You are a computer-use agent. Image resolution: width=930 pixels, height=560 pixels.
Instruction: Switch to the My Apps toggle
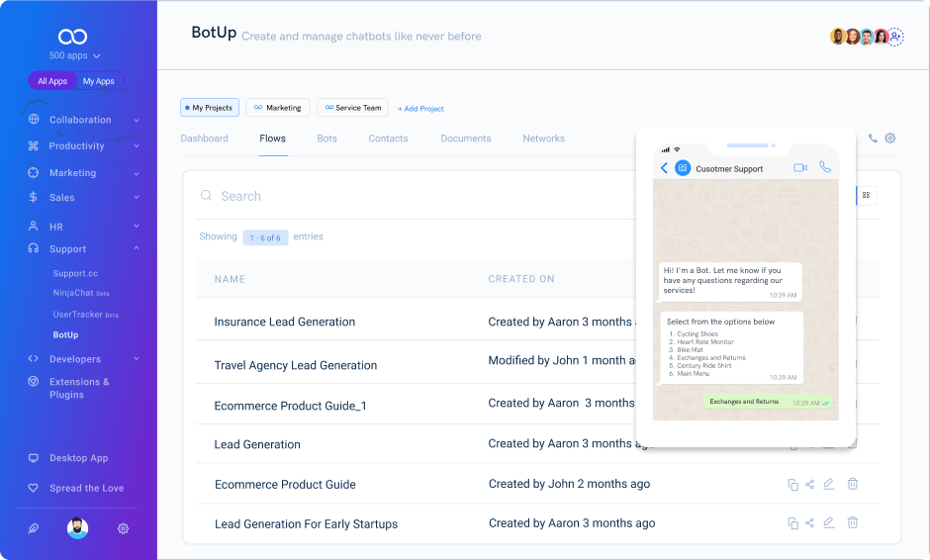click(x=98, y=81)
